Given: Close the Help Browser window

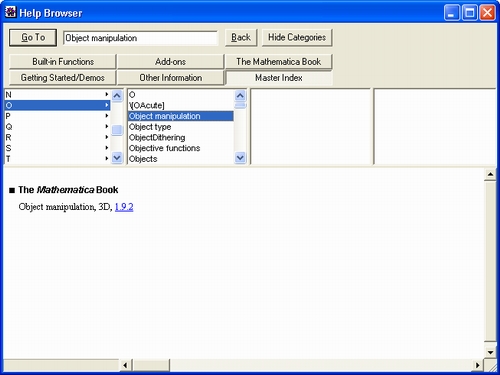Looking at the screenshot, I should pos(487,13).
